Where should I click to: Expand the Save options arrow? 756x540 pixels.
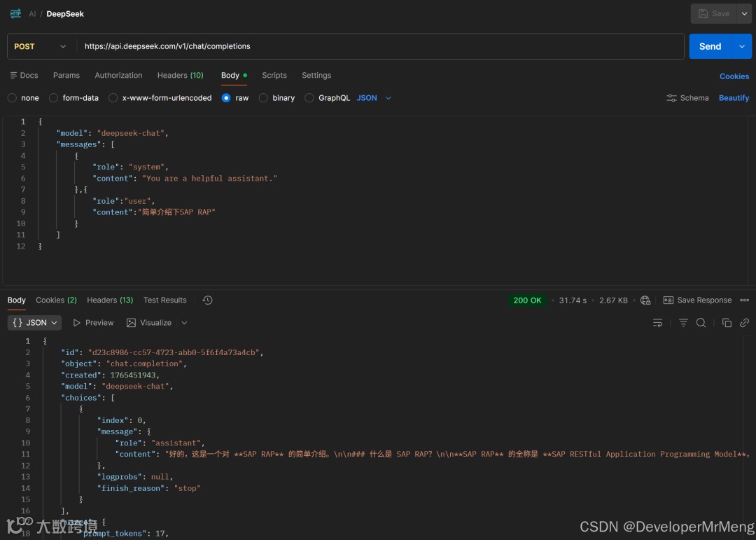(744, 13)
